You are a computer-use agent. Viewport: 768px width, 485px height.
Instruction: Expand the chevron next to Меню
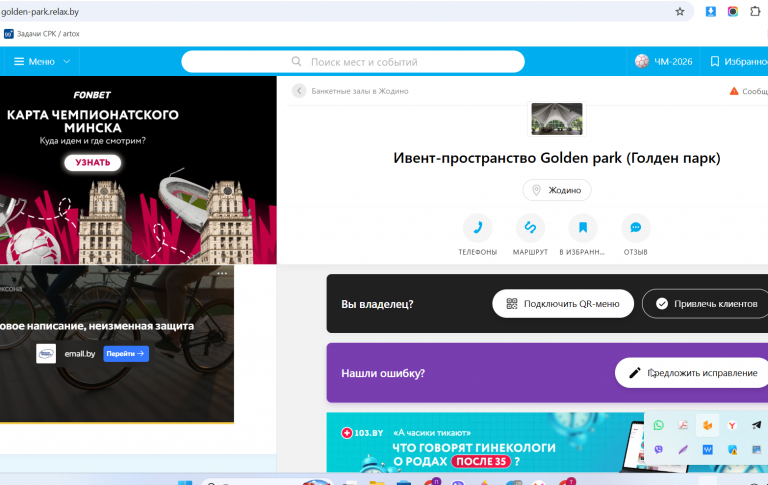tap(67, 62)
